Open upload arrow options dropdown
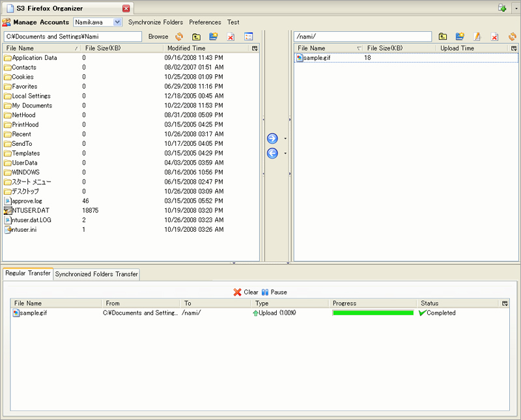Viewport: 521px width, 420px height. pos(285,139)
